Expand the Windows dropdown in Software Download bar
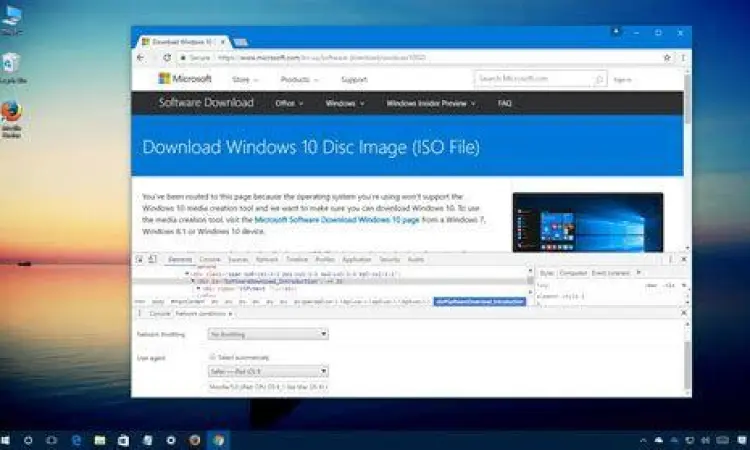The width and height of the screenshot is (750, 450). tap(345, 103)
